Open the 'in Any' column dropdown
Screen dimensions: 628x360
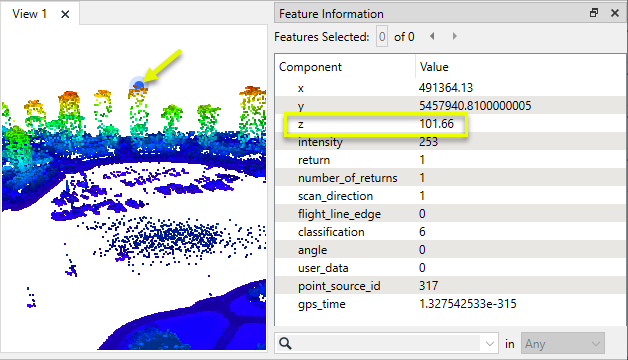pos(562,344)
